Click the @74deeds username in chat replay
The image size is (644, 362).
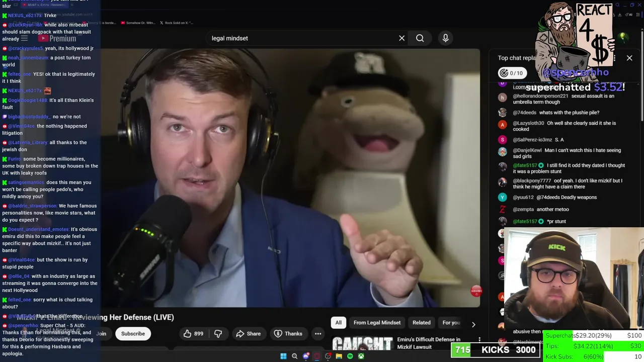click(x=524, y=113)
